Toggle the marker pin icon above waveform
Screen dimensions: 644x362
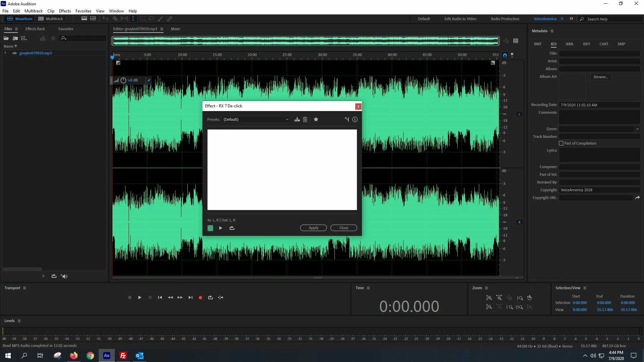[512, 55]
